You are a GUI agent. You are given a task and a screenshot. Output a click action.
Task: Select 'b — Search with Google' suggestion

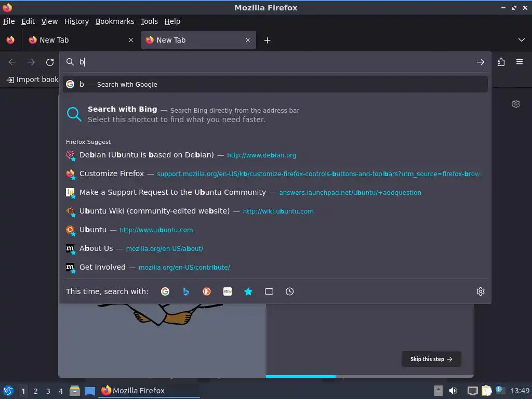[x=275, y=85]
